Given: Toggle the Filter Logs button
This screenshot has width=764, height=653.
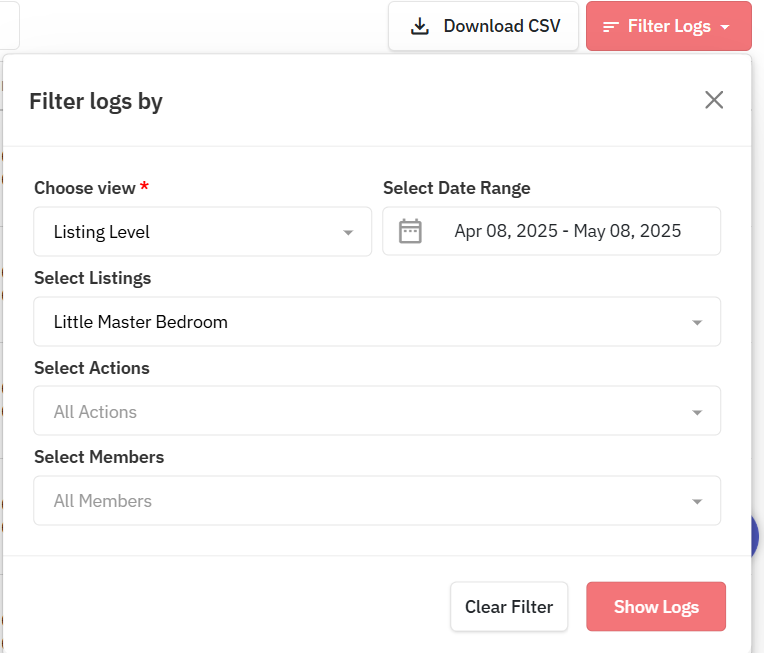Looking at the screenshot, I should coord(668,26).
